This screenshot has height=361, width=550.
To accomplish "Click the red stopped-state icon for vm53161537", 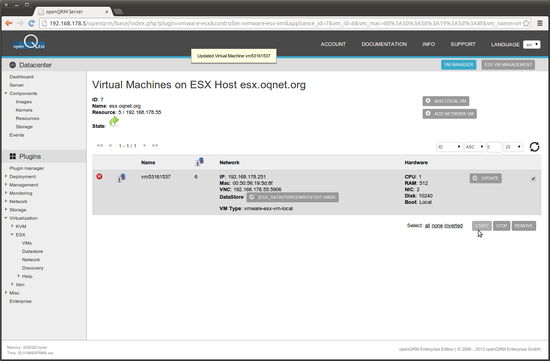I will coord(99,176).
